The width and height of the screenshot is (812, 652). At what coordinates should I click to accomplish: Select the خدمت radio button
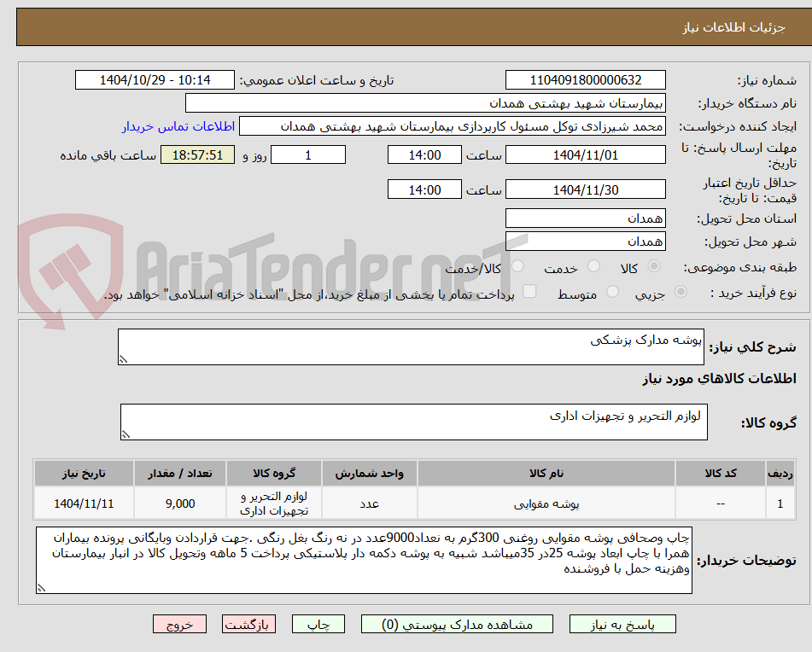(593, 266)
